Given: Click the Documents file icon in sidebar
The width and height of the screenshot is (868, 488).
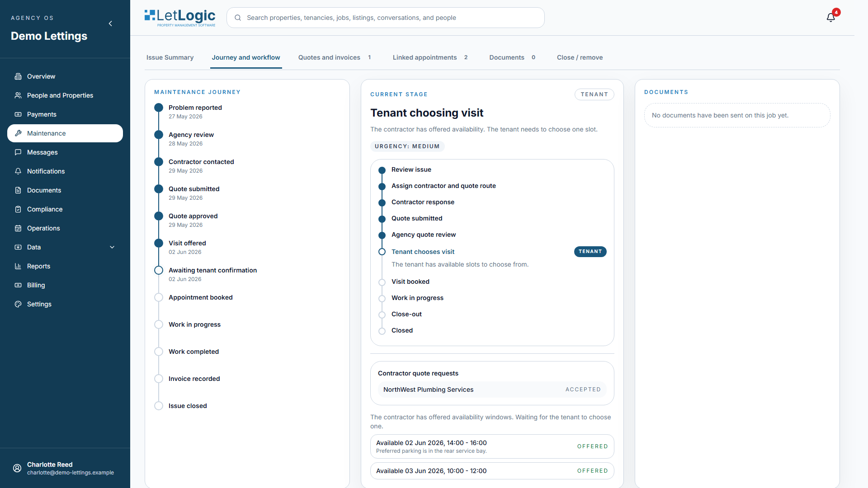Looking at the screenshot, I should tap(18, 190).
